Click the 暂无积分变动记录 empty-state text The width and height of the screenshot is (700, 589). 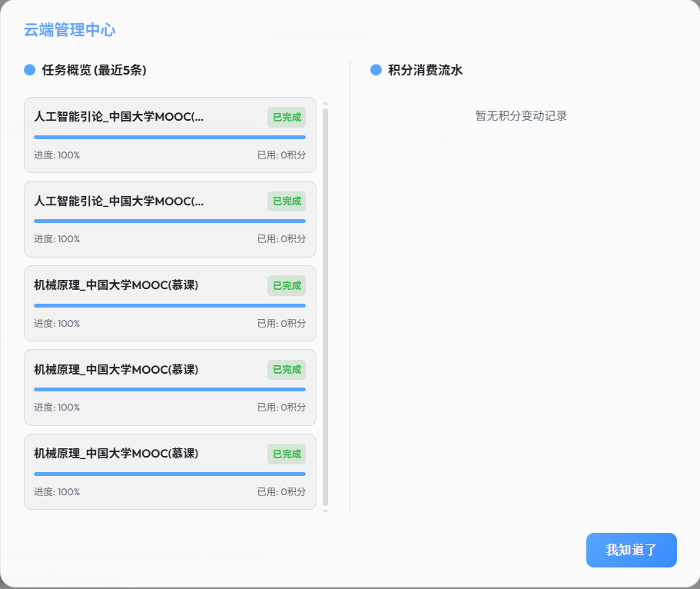pyautogui.click(x=521, y=116)
